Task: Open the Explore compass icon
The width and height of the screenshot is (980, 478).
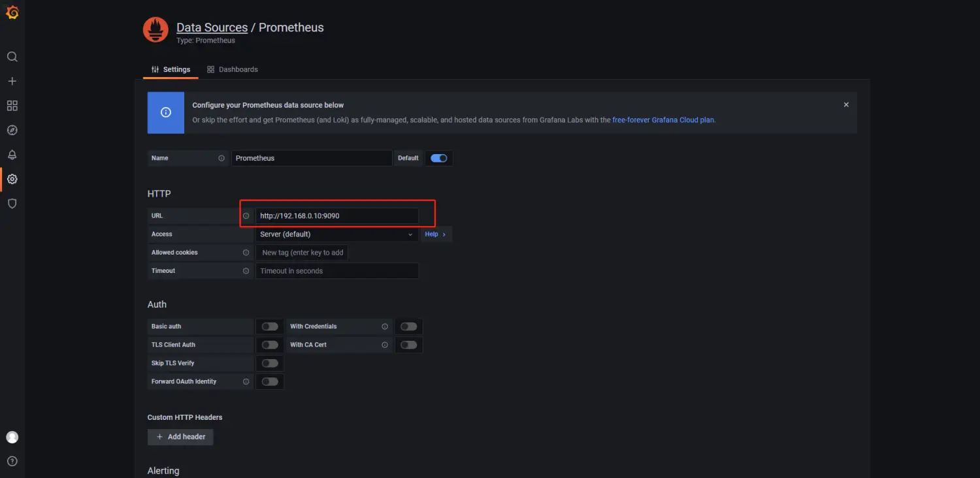Action: tap(12, 130)
